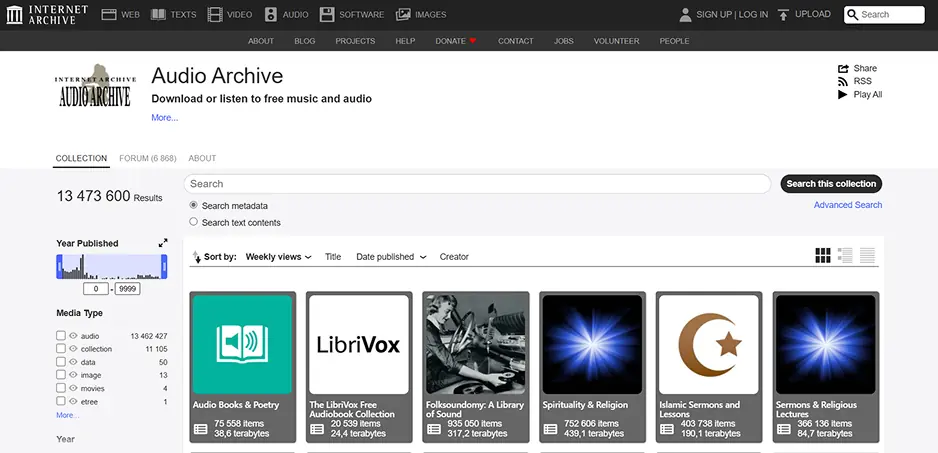Open PROJECTS in the navigation bar
Viewport: 938px width, 453px height.
[x=355, y=41]
